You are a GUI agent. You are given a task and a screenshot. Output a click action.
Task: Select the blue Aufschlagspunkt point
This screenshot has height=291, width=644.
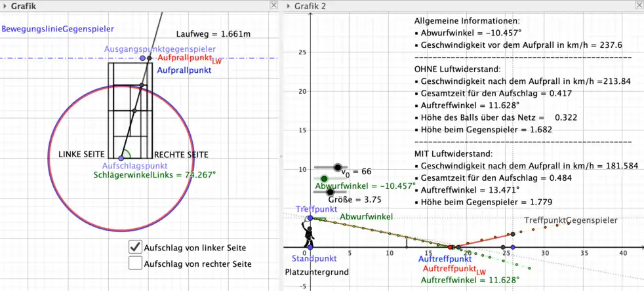click(121, 158)
